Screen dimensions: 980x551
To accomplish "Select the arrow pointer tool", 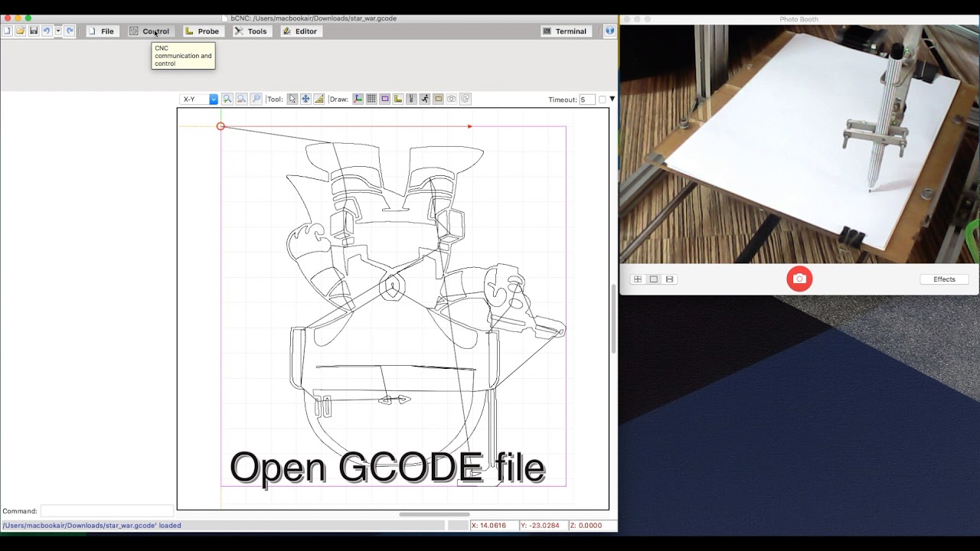I will click(292, 99).
